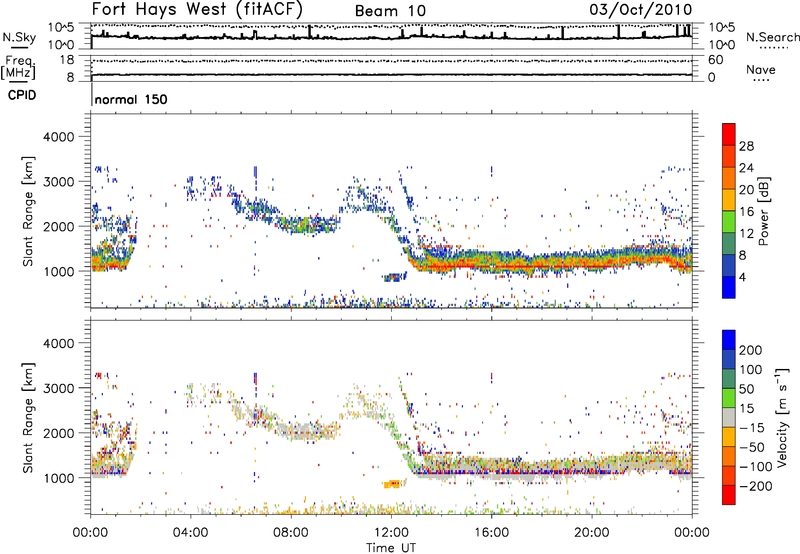Click the power panel's "4000" range tick
The height and width of the screenshot is (554, 800).
click(x=58, y=137)
